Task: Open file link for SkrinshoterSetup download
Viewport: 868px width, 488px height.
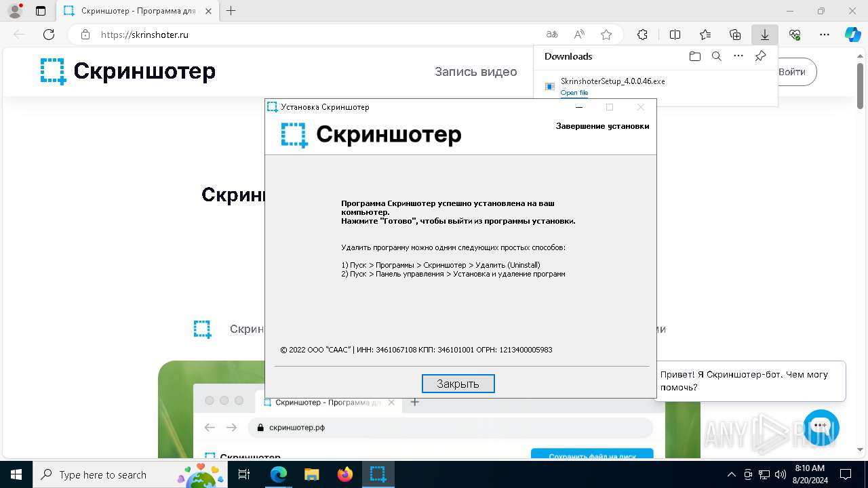Action: (x=574, y=93)
